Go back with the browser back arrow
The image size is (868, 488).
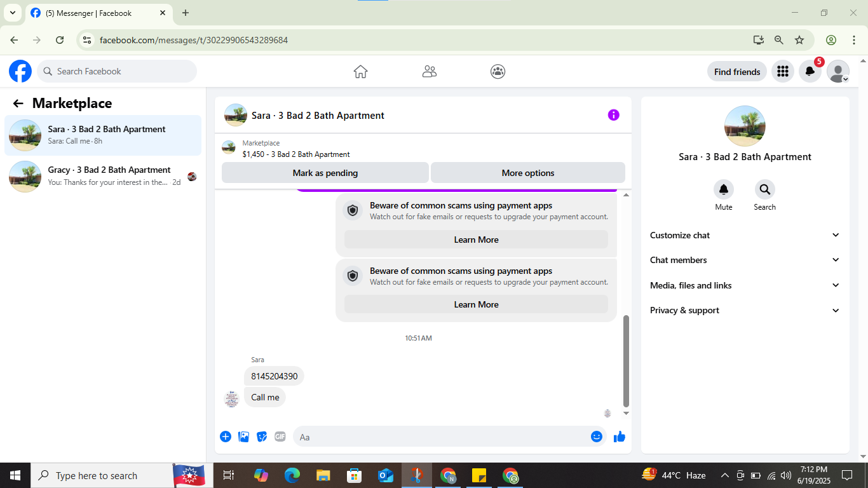[14, 40]
